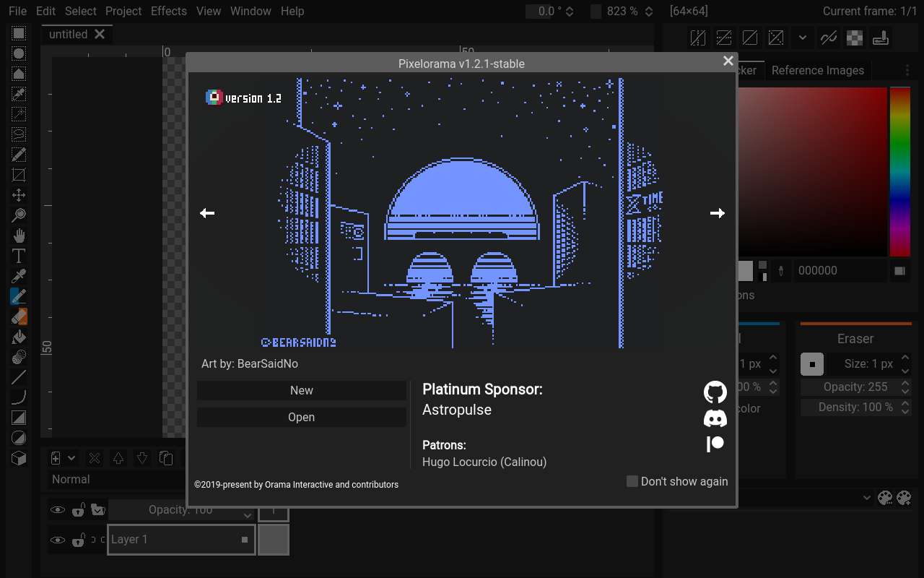Open the Discord link icon
924x578 pixels.
[x=715, y=418]
